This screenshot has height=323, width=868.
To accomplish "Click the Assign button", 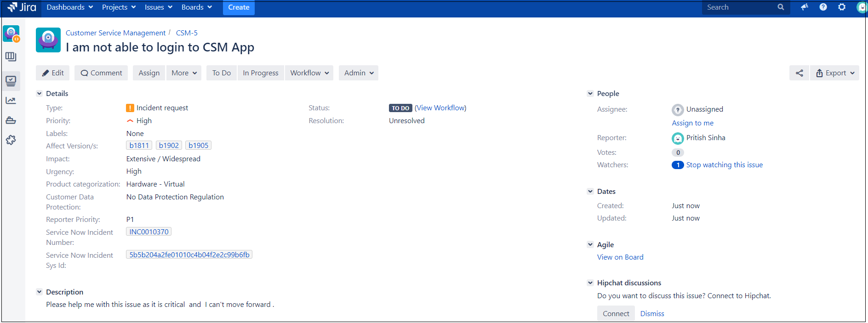I will pyautogui.click(x=149, y=73).
